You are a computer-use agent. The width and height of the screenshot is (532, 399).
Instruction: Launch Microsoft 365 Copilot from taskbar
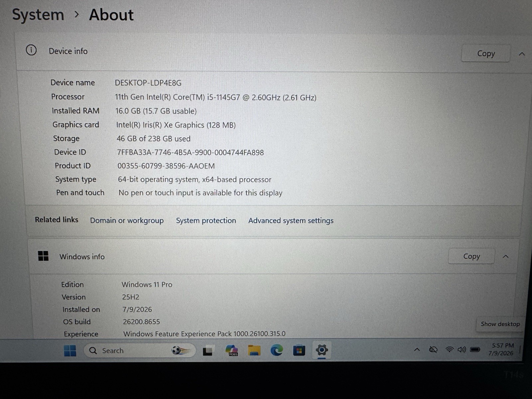[x=232, y=350]
